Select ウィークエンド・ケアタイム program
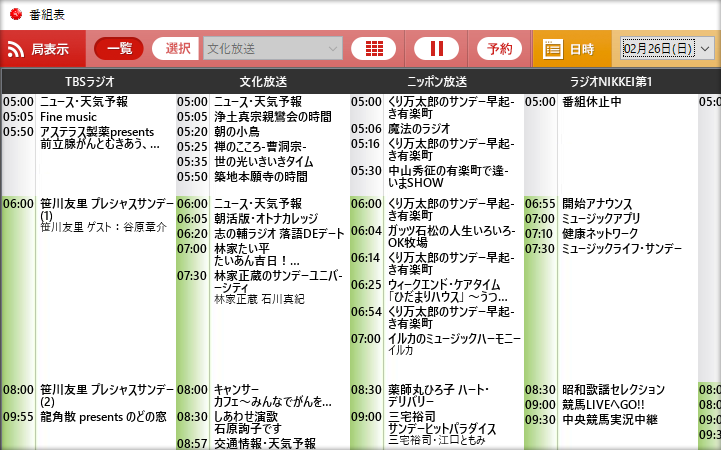Viewport: 721px width, 450px height. pyautogui.click(x=447, y=291)
